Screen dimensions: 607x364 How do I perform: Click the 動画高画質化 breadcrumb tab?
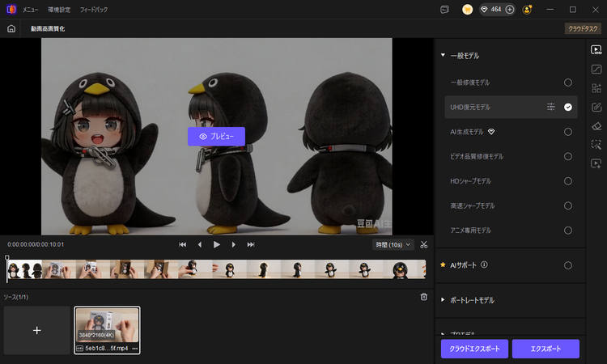pyautogui.click(x=48, y=28)
